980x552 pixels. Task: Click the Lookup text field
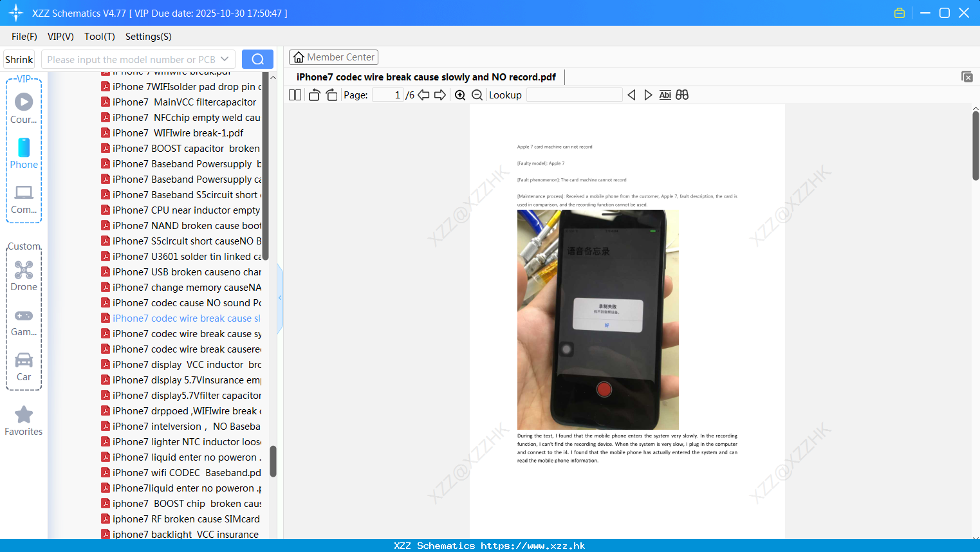point(575,95)
